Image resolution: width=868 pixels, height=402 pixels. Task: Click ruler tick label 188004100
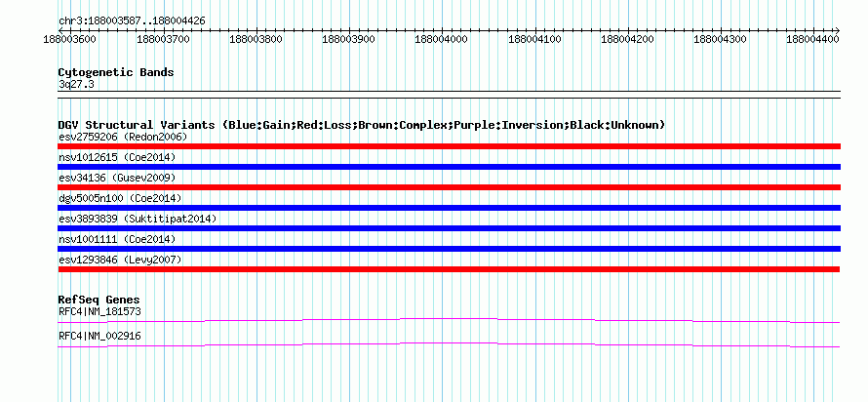click(534, 39)
